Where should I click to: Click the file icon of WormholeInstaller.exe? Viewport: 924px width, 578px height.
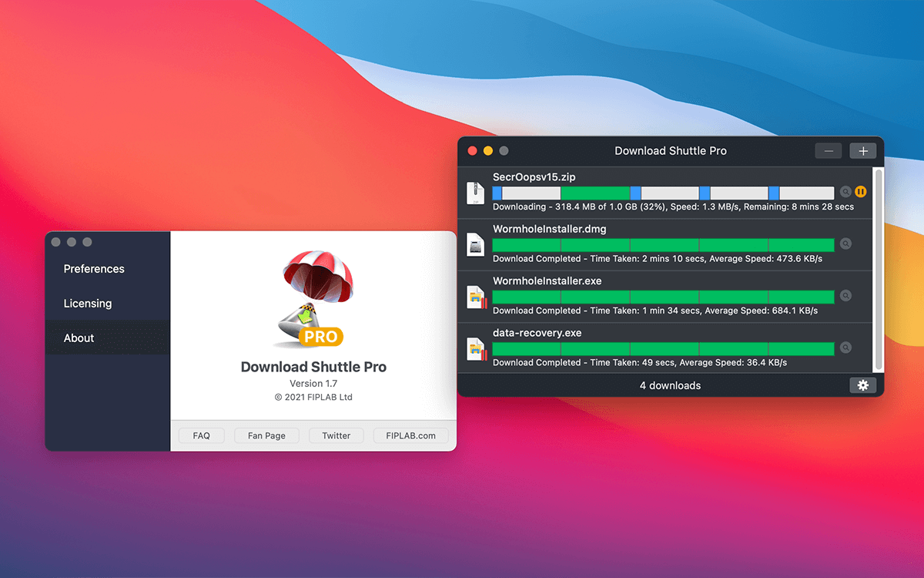point(477,297)
